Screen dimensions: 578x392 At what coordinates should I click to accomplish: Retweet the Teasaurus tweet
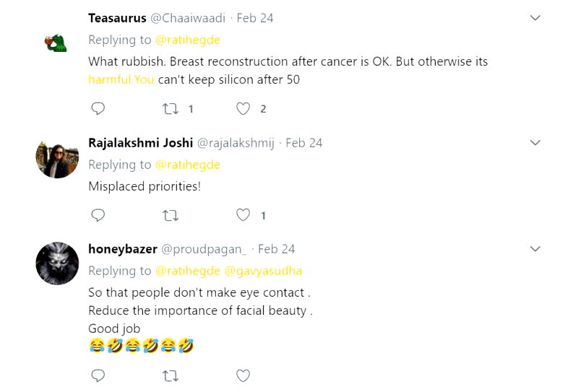(171, 109)
